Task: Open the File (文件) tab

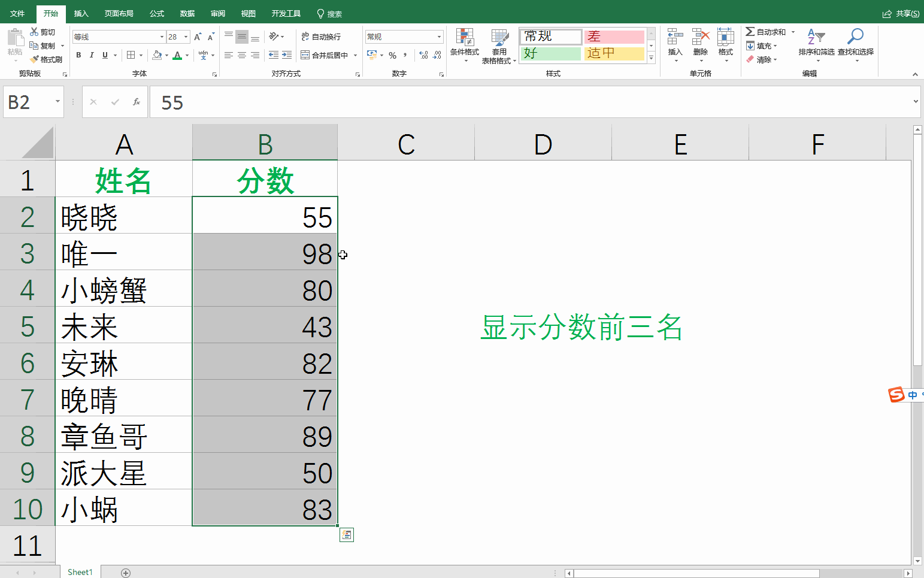Action: point(17,13)
